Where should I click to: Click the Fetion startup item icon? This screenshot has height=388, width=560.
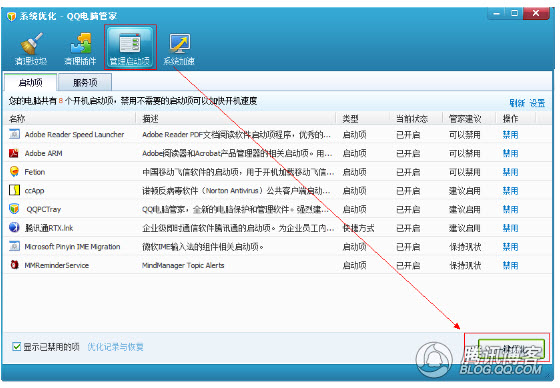pyautogui.click(x=14, y=172)
